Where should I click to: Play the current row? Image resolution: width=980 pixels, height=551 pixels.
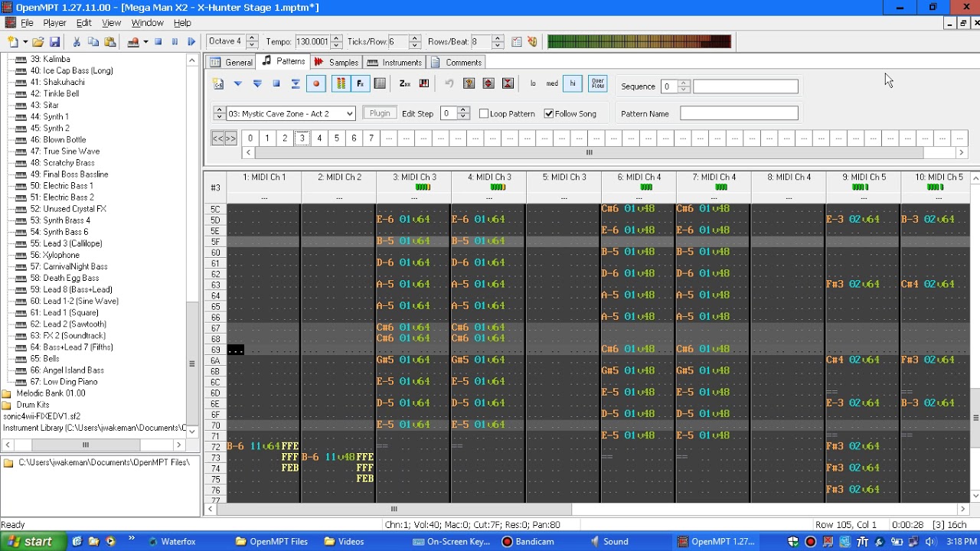pyautogui.click(x=296, y=83)
